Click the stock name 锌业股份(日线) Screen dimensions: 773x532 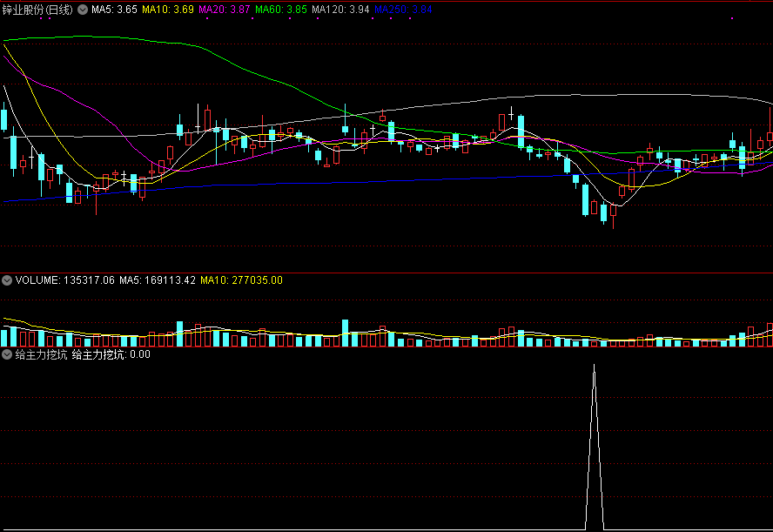point(37,10)
